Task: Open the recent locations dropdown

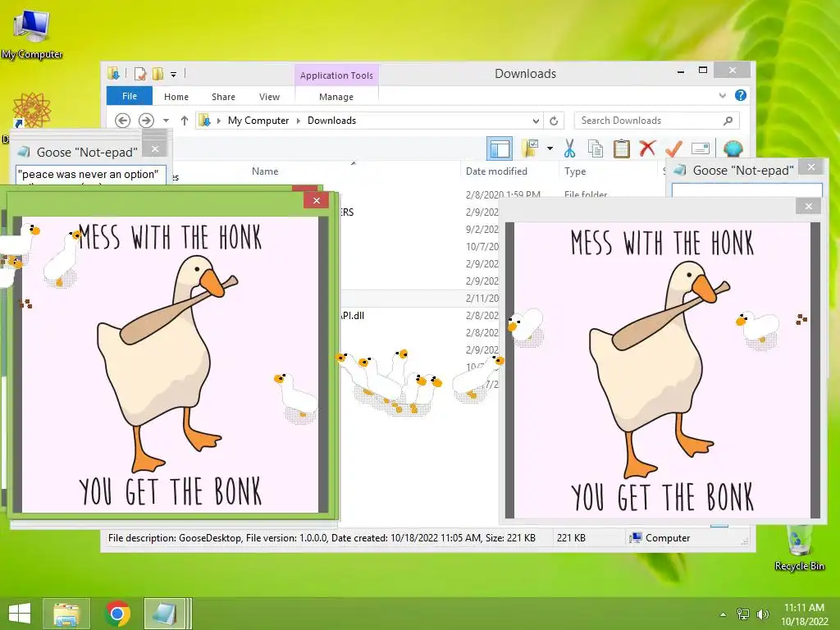Action: pyautogui.click(x=166, y=121)
